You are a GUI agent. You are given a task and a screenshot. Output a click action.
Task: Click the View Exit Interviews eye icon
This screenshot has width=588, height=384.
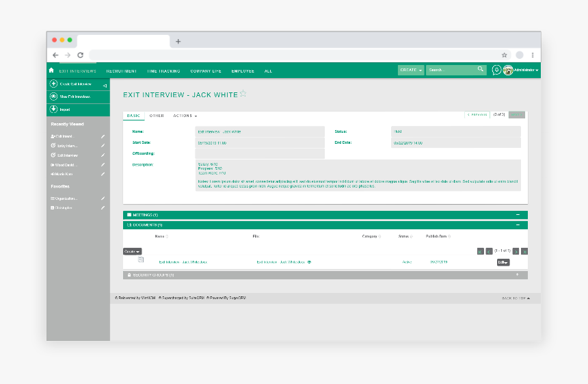pyautogui.click(x=53, y=97)
